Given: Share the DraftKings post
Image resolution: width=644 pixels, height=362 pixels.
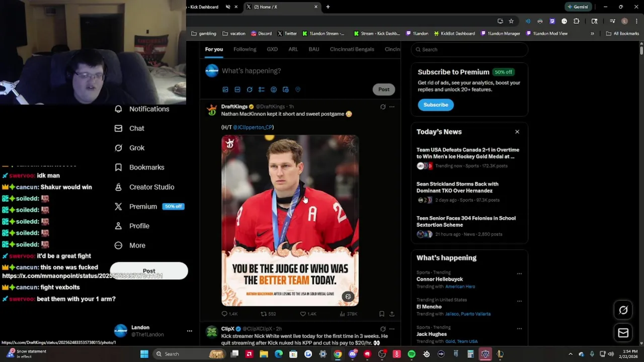Looking at the screenshot, I should [x=392, y=314].
